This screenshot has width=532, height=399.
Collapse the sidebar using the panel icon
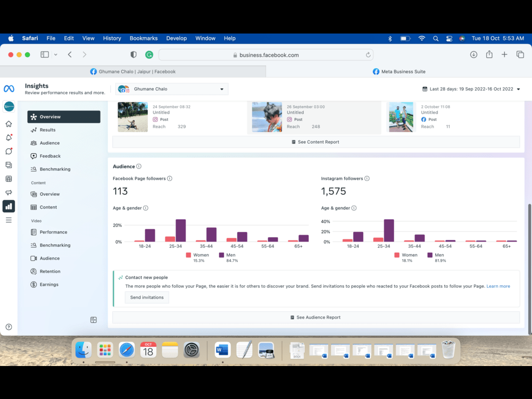tap(94, 320)
